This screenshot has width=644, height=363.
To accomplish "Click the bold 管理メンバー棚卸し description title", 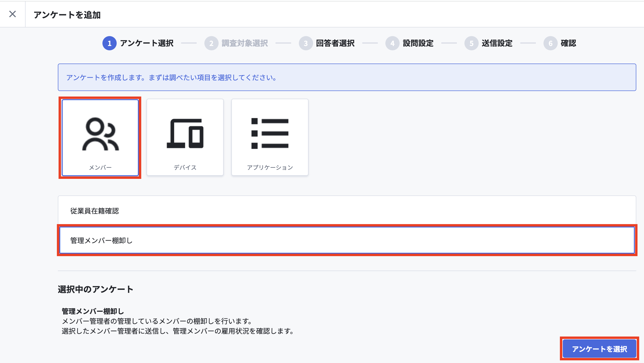I will tap(93, 311).
